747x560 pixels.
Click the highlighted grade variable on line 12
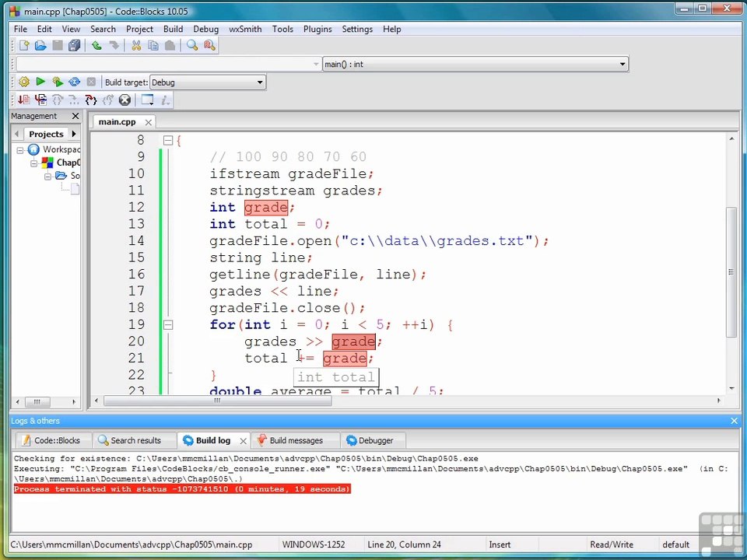(x=266, y=208)
